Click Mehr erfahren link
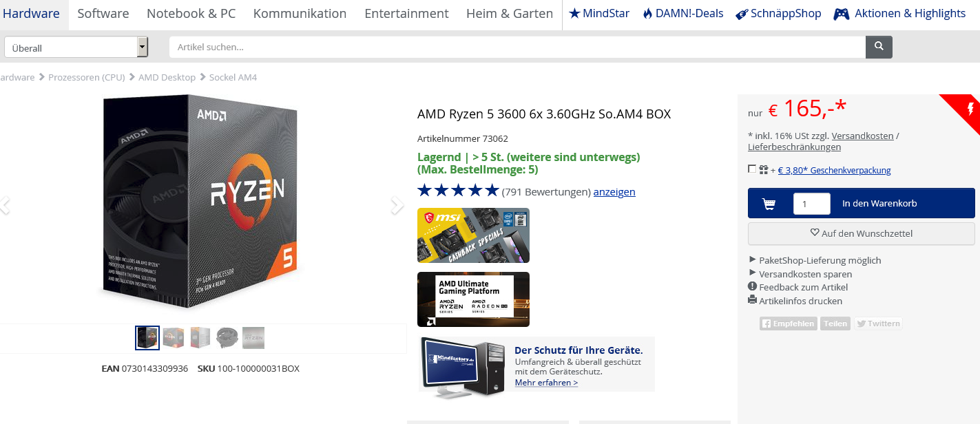980x424 pixels. pos(546,383)
